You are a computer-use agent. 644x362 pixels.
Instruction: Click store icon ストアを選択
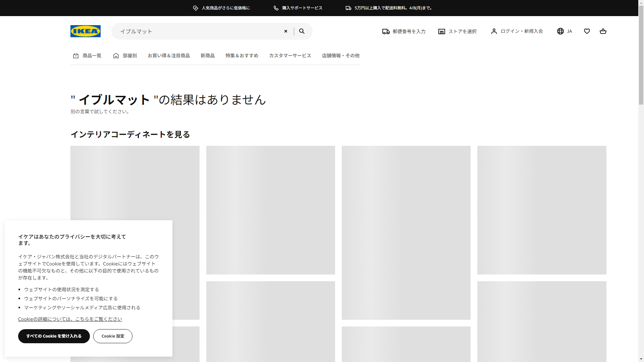click(x=457, y=32)
